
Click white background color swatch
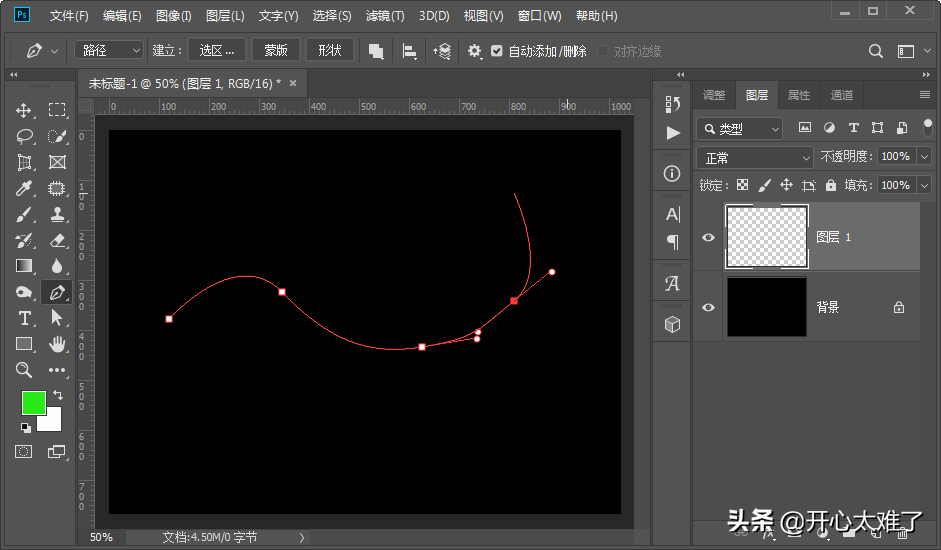(x=52, y=422)
